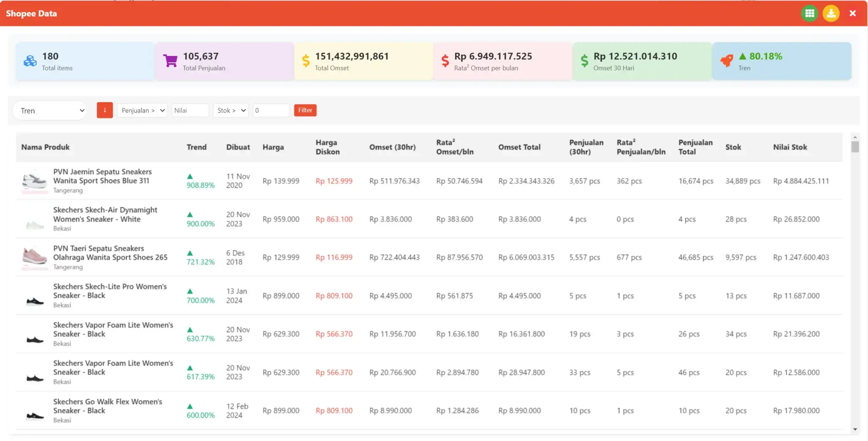
Task: Download data with the yellow download icon
Action: click(x=831, y=13)
